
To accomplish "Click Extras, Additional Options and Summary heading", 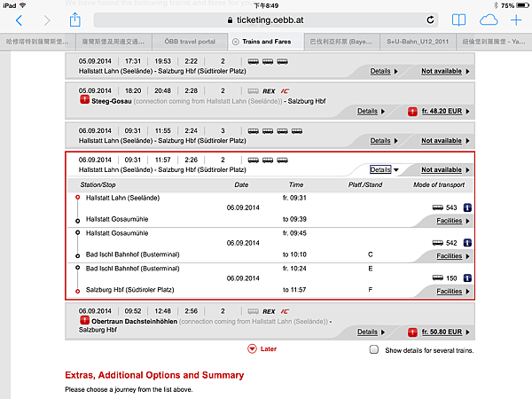I will coord(154,375).
